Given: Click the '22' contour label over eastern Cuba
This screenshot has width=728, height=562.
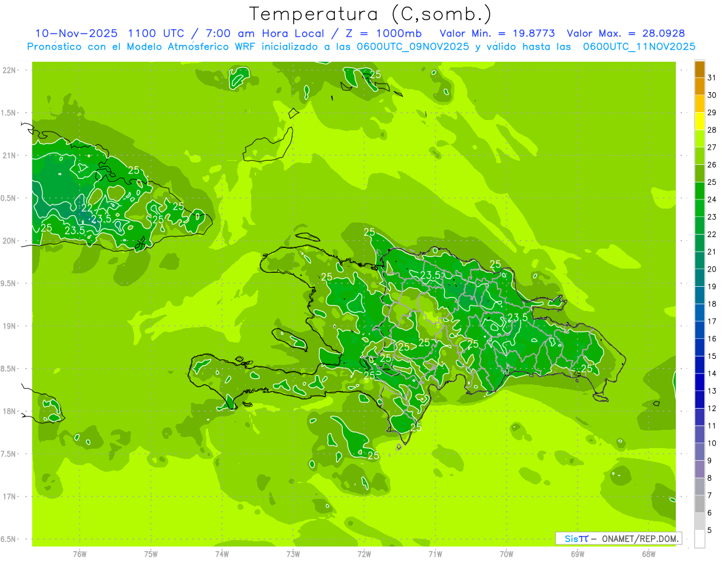Looking at the screenshot, I should 86,208.
